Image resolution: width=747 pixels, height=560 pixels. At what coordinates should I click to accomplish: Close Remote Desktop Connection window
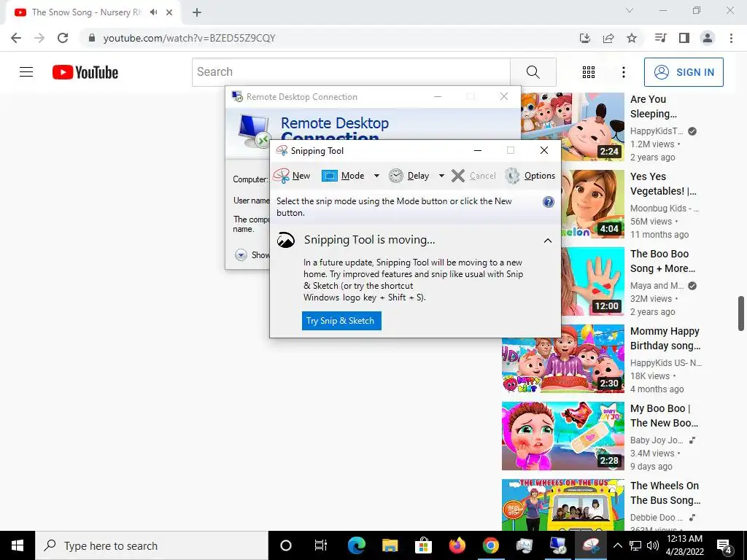point(504,97)
